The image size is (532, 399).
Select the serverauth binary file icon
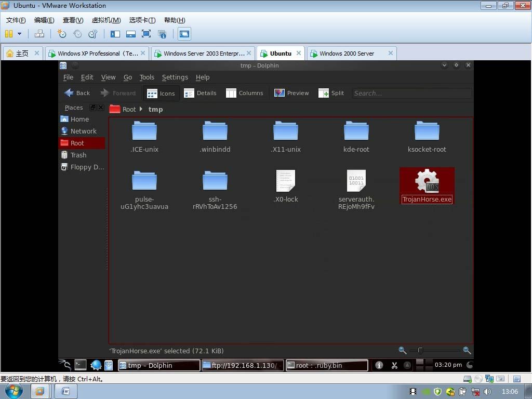tap(356, 181)
